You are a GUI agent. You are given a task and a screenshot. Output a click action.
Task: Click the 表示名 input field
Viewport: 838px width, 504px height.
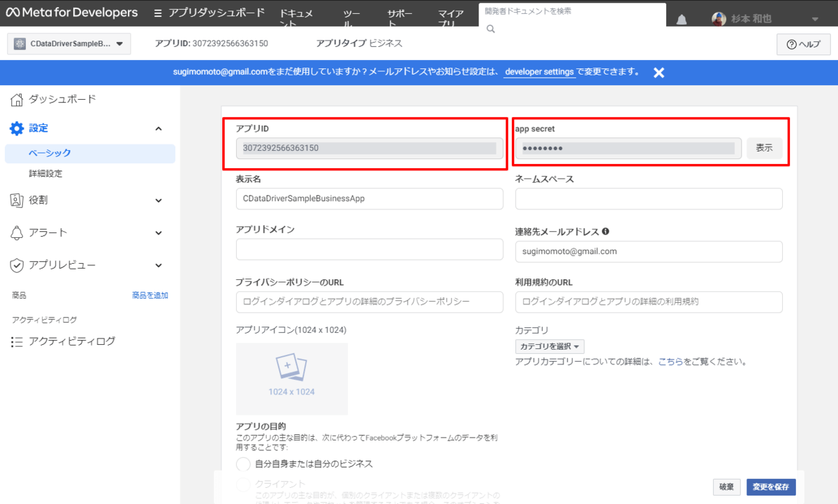point(369,199)
